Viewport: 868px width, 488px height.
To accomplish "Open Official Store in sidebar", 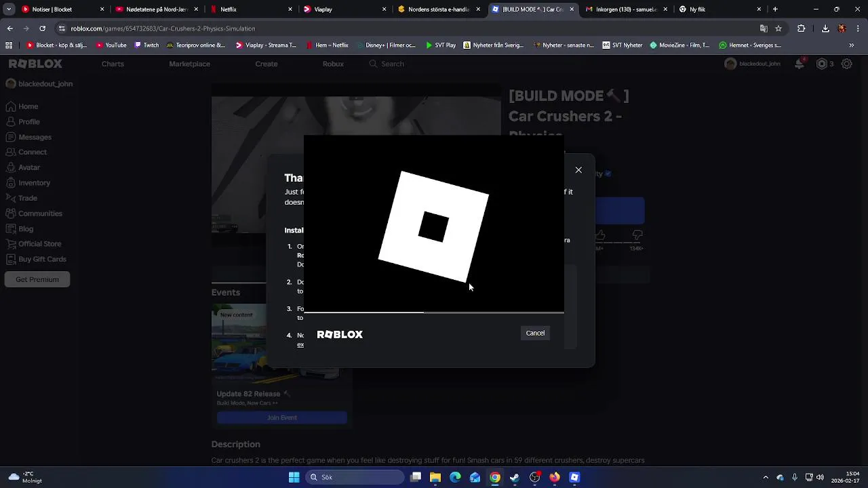I will pyautogui.click(x=33, y=244).
